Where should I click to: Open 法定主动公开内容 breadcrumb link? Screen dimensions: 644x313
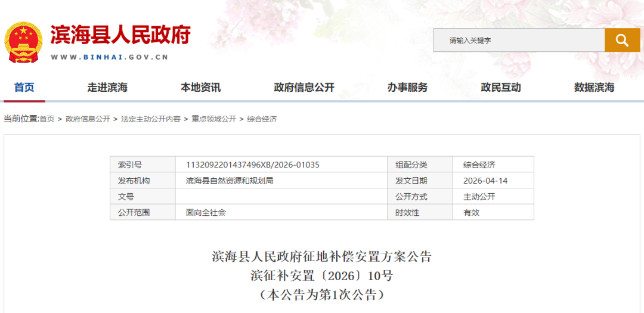pyautogui.click(x=151, y=119)
